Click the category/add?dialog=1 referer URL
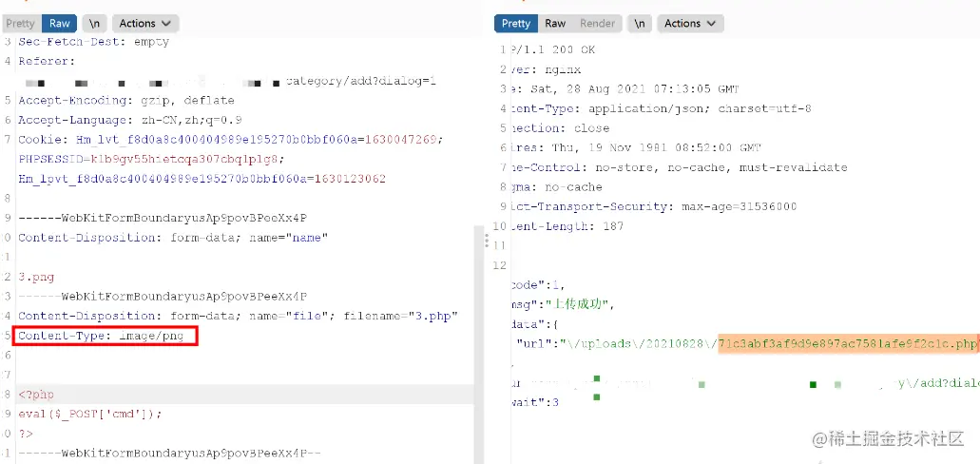 (360, 81)
